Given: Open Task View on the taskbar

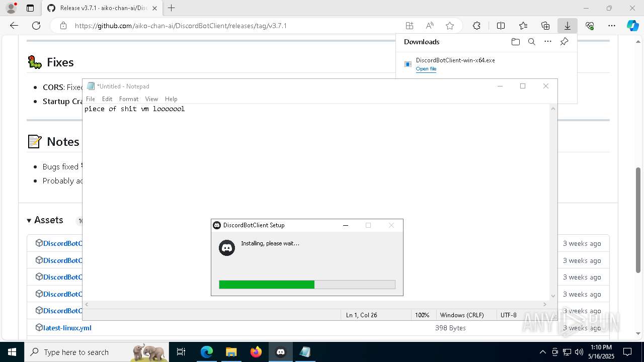Looking at the screenshot, I should (182, 352).
